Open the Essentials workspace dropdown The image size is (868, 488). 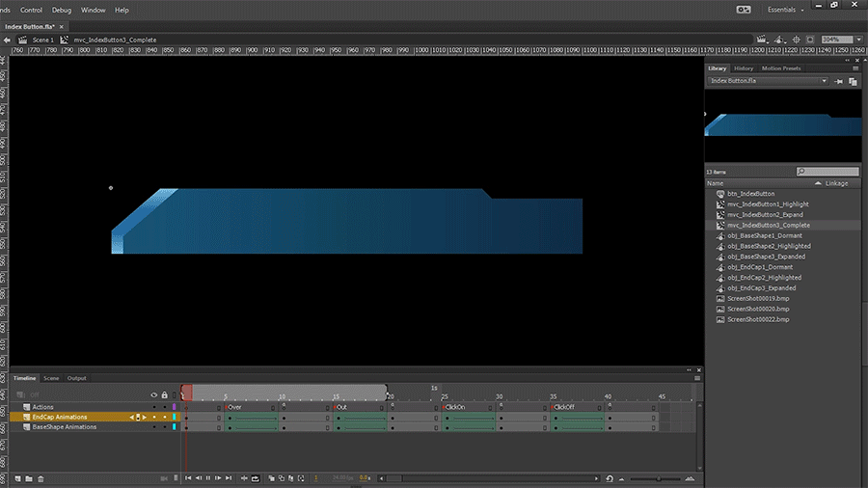(785, 10)
